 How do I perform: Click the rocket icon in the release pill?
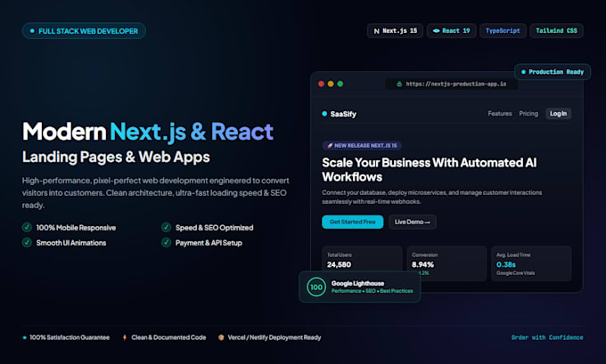click(330, 146)
